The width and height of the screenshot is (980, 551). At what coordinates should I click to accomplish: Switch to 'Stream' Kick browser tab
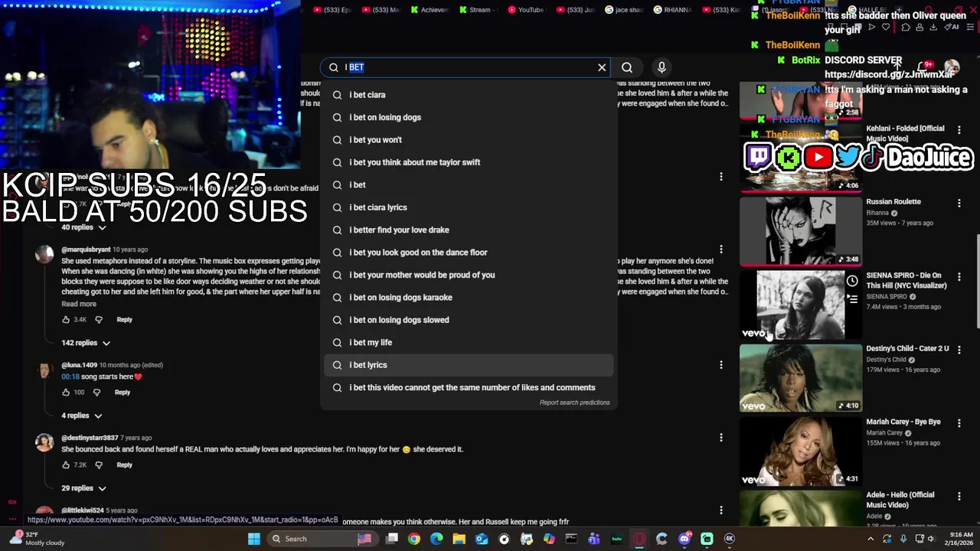[478, 10]
